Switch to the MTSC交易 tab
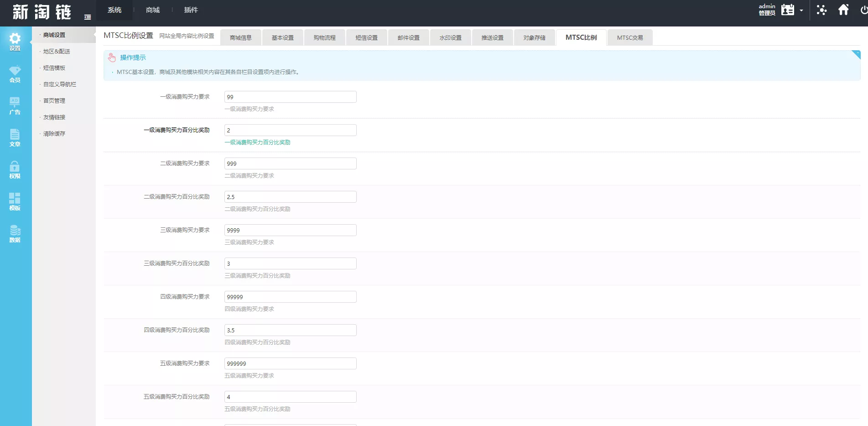This screenshot has width=868, height=426. [629, 38]
